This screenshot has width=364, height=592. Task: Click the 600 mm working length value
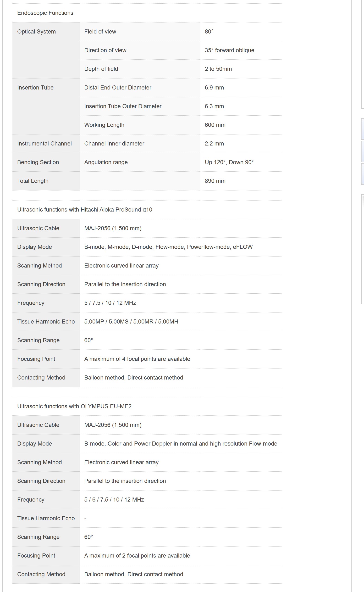pyautogui.click(x=215, y=125)
